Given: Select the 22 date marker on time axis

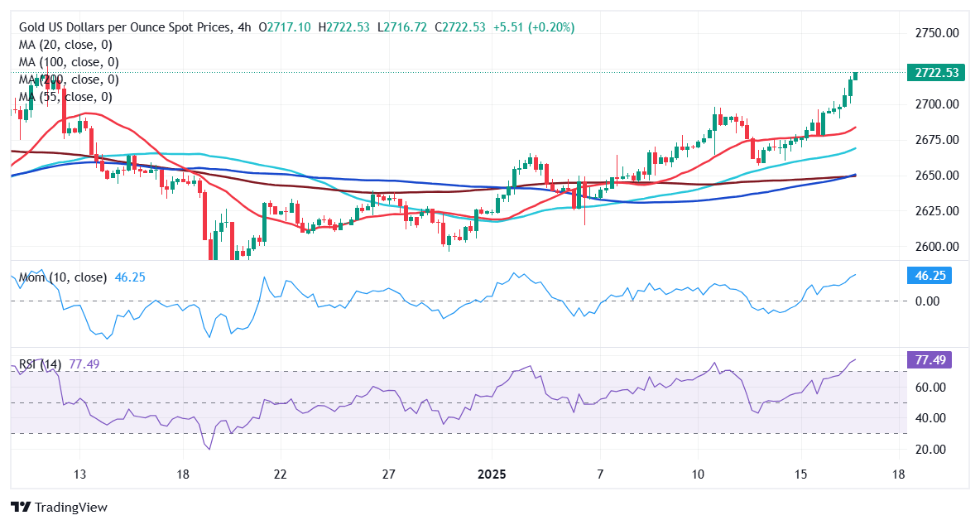Looking at the screenshot, I should point(281,474).
